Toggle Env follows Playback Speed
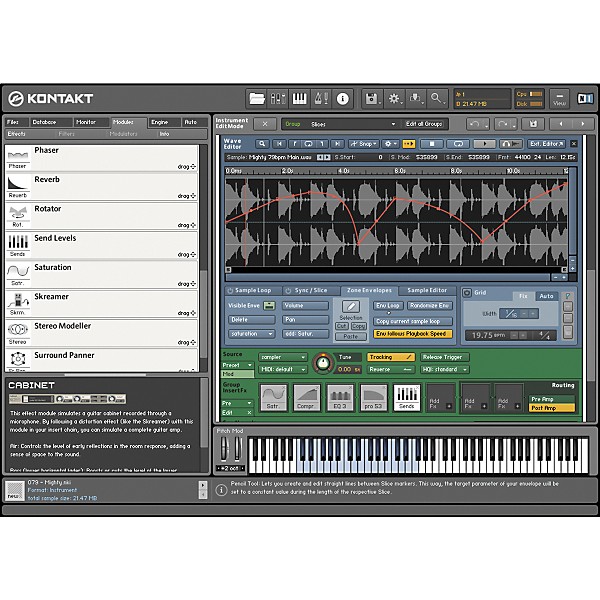 tap(413, 334)
